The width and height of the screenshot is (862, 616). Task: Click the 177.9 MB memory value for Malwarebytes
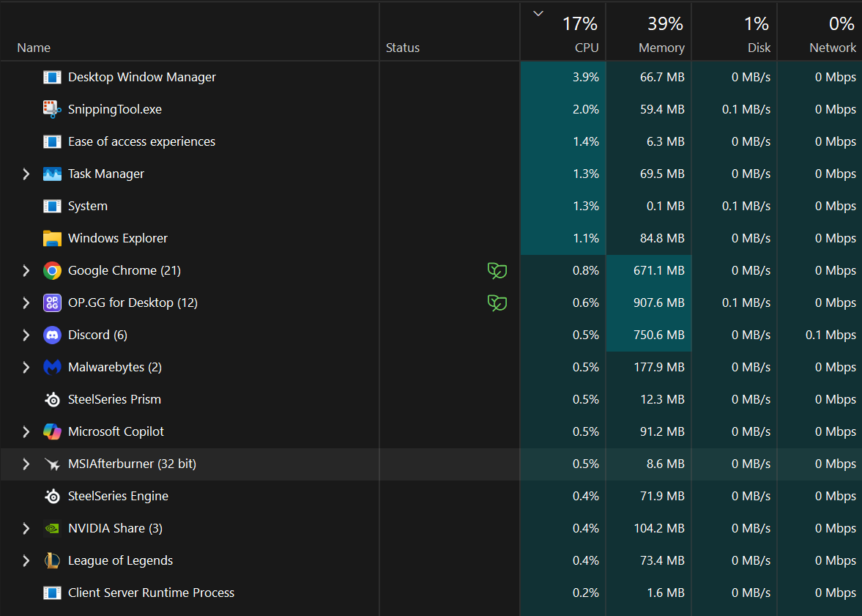pos(659,367)
